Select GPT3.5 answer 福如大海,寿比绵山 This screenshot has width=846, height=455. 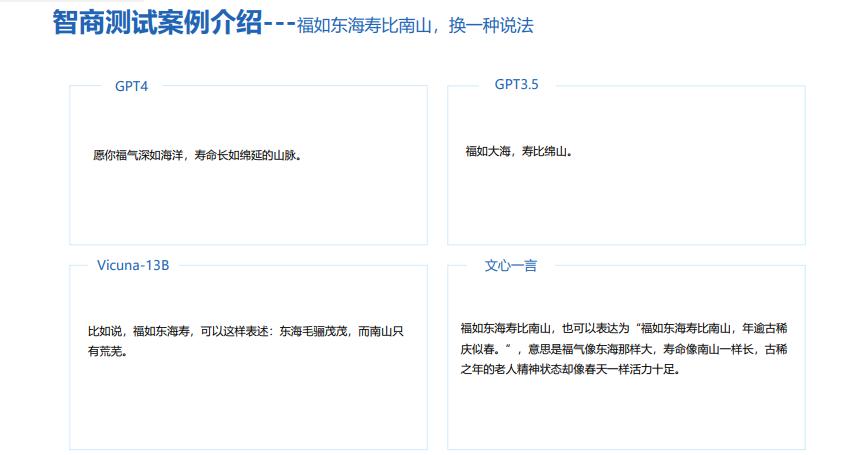[518, 152]
